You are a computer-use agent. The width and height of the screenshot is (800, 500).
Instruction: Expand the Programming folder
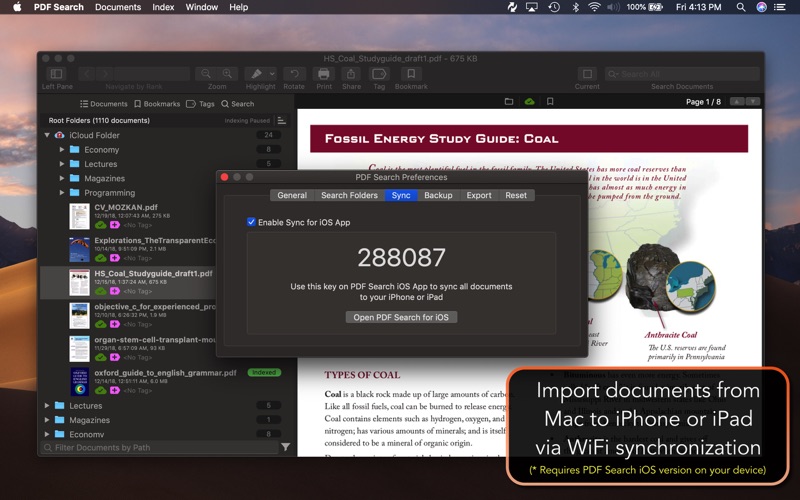[62, 193]
